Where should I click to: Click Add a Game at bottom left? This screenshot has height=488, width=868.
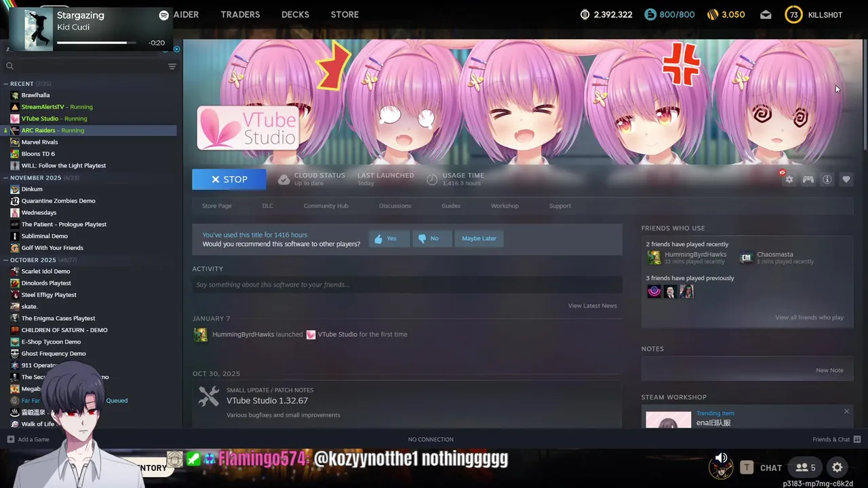tap(28, 439)
